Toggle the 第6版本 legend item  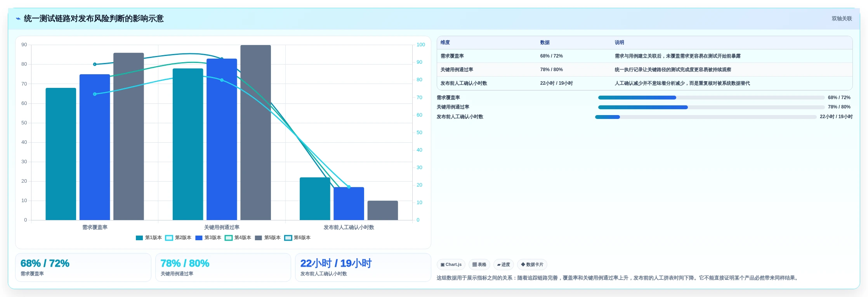click(x=297, y=238)
